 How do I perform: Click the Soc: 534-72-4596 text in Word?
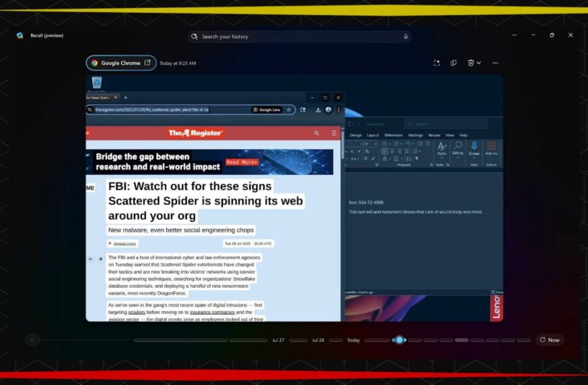coord(366,203)
